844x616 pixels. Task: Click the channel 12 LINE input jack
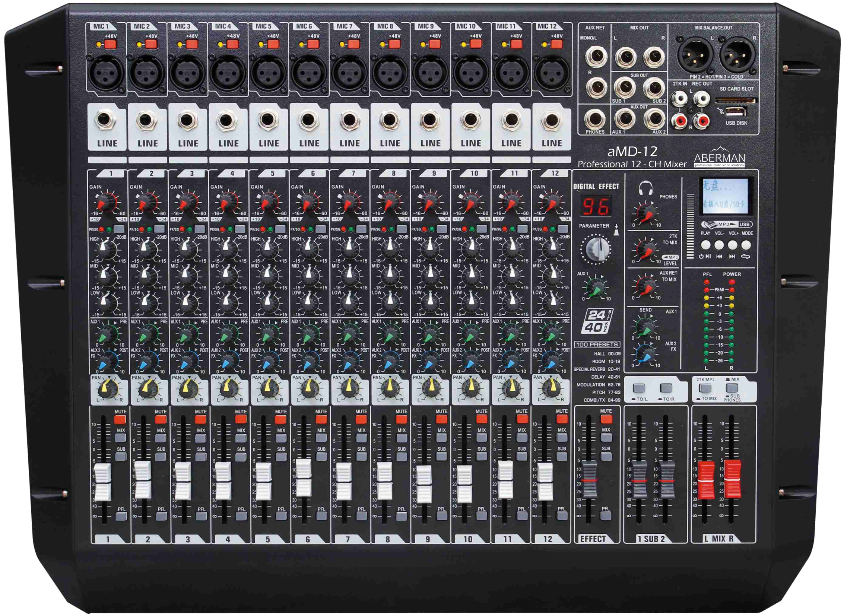[x=551, y=120]
